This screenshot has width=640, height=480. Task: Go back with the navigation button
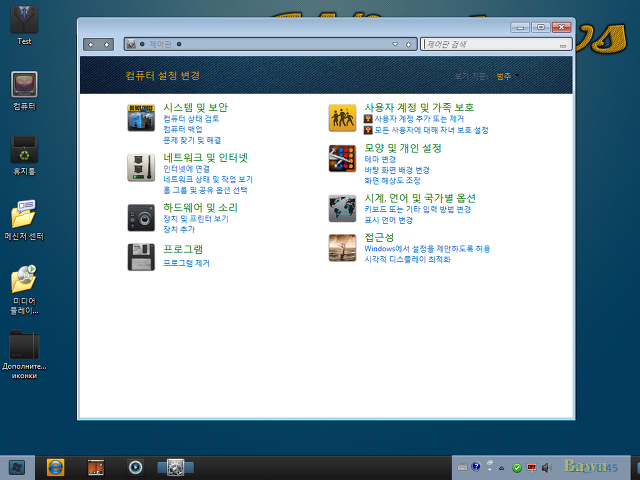(x=91, y=44)
